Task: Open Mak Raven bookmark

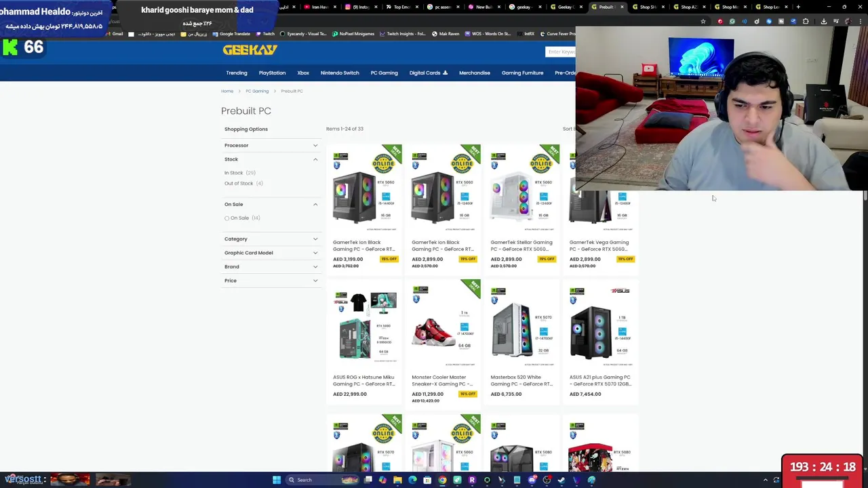Action: click(x=445, y=34)
